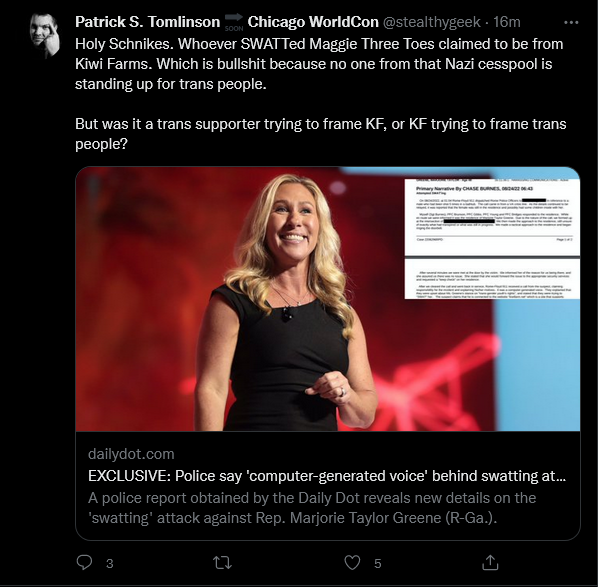598x587 pixels.
Task: Click the reply speech bubble icon
Action: [x=84, y=563]
